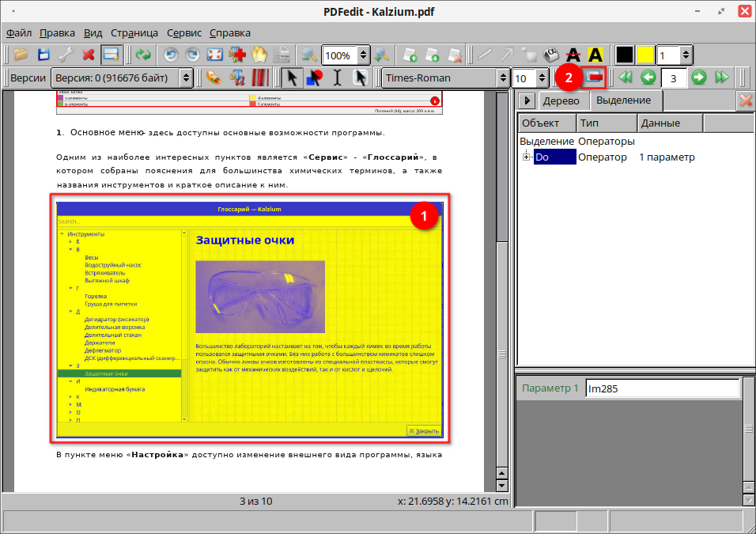
Task: Click the yellow color swatch
Action: click(645, 55)
